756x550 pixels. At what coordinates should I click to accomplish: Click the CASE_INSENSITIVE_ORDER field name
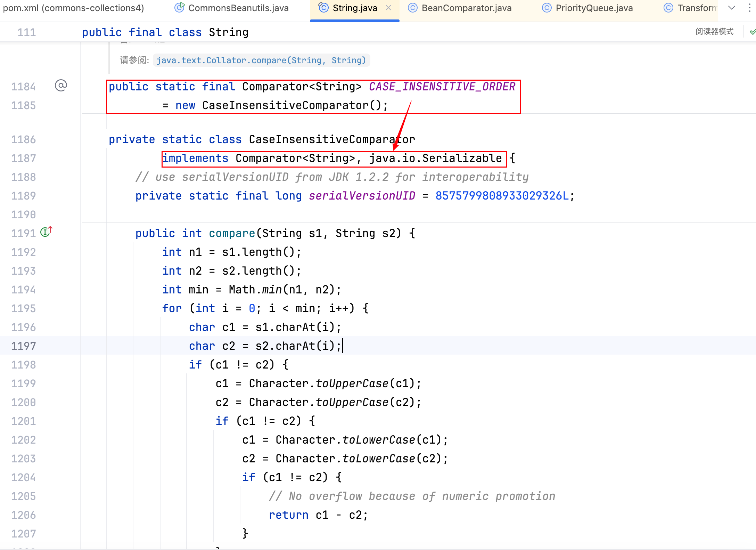pyautogui.click(x=442, y=87)
